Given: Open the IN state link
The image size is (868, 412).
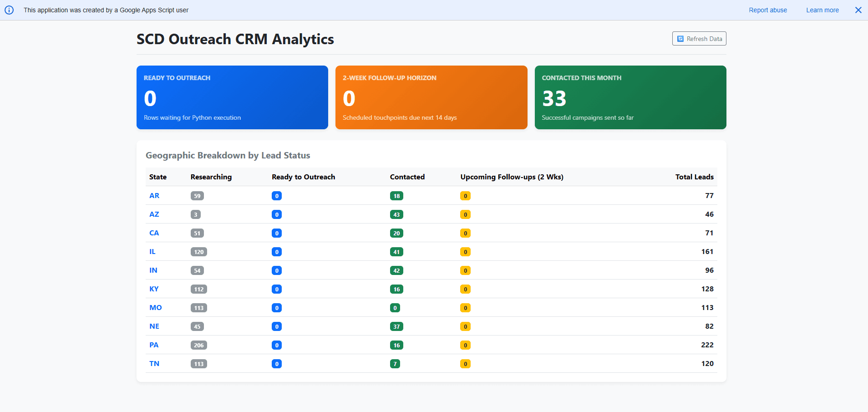Looking at the screenshot, I should (153, 270).
